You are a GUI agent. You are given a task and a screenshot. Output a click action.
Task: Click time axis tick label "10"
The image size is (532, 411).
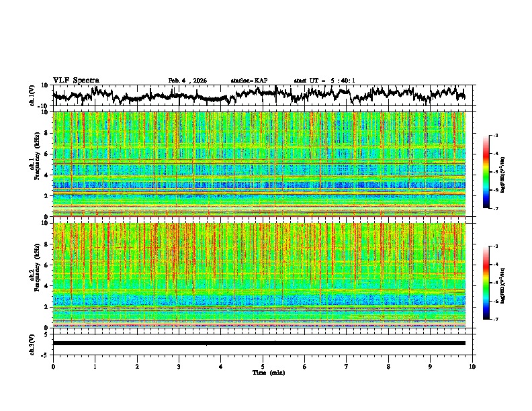(472, 367)
